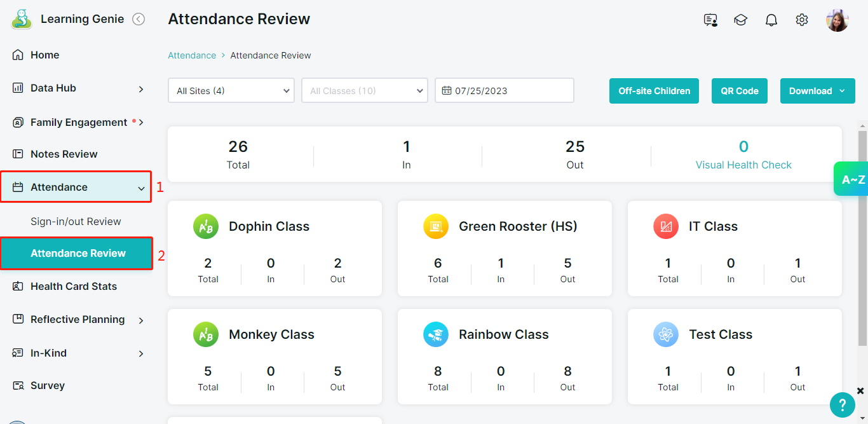This screenshot has height=424, width=868.
Task: Open the chat messages icon in header
Action: coord(710,20)
